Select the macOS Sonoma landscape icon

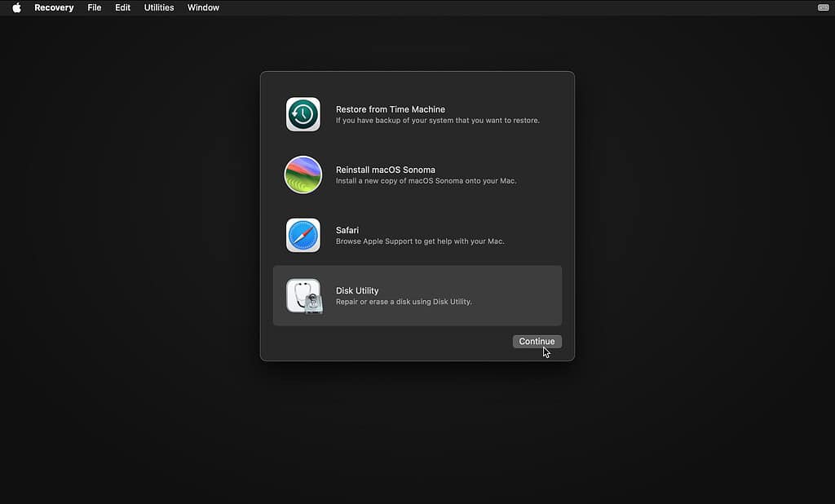(303, 175)
